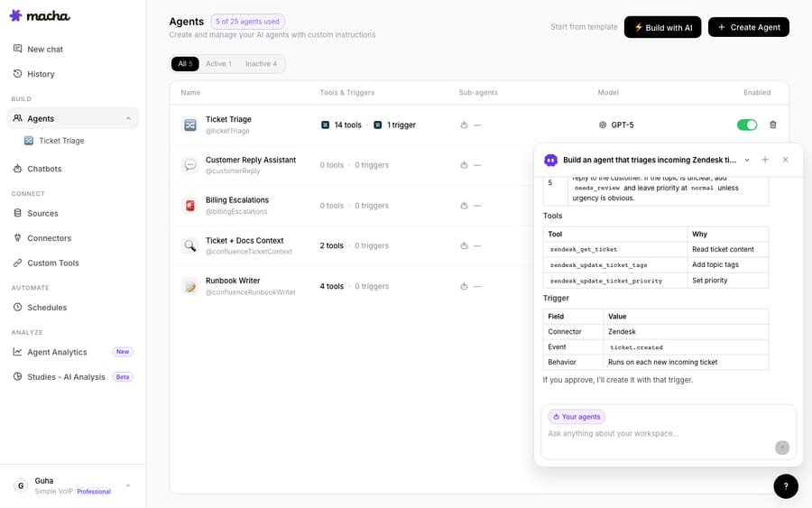Click Beta badge beside Studies
Image resolution: width=812 pixels, height=508 pixels.
[123, 377]
